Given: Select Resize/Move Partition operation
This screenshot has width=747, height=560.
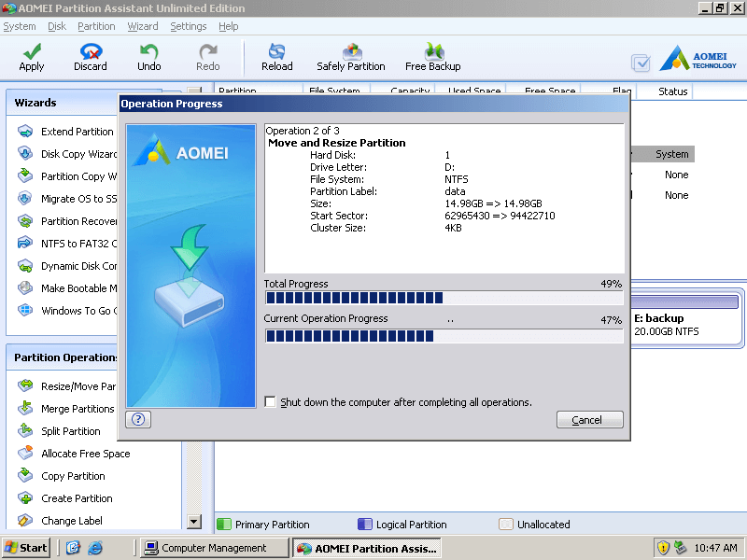Looking at the screenshot, I should [66, 386].
